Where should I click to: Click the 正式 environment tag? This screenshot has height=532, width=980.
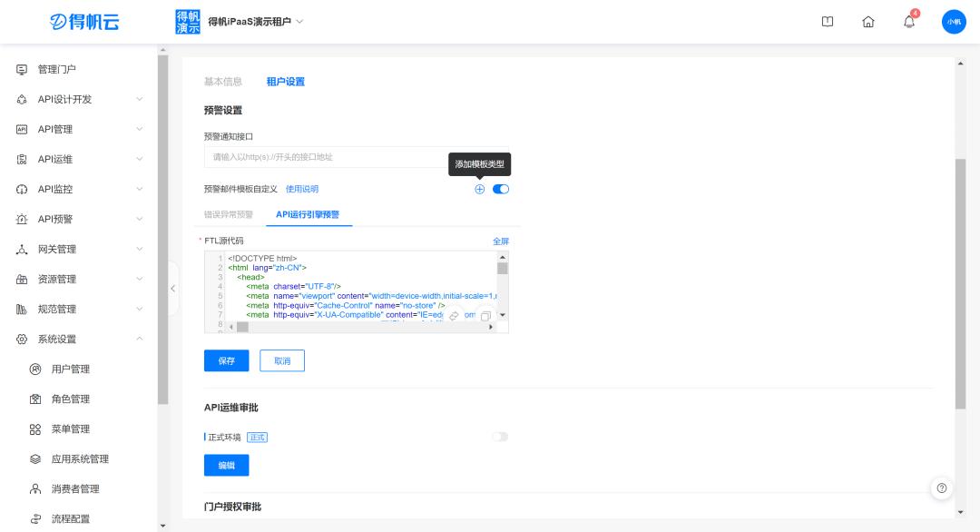(x=258, y=438)
